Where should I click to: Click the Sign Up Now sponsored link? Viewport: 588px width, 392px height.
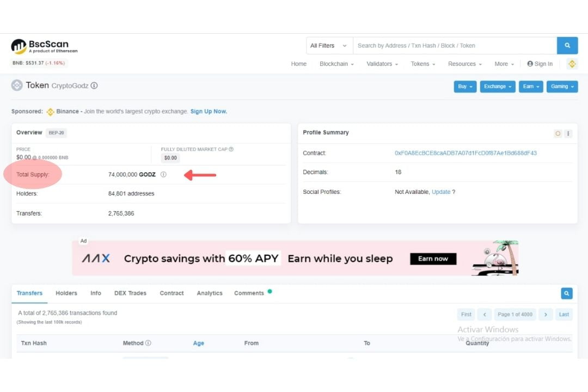(x=209, y=112)
